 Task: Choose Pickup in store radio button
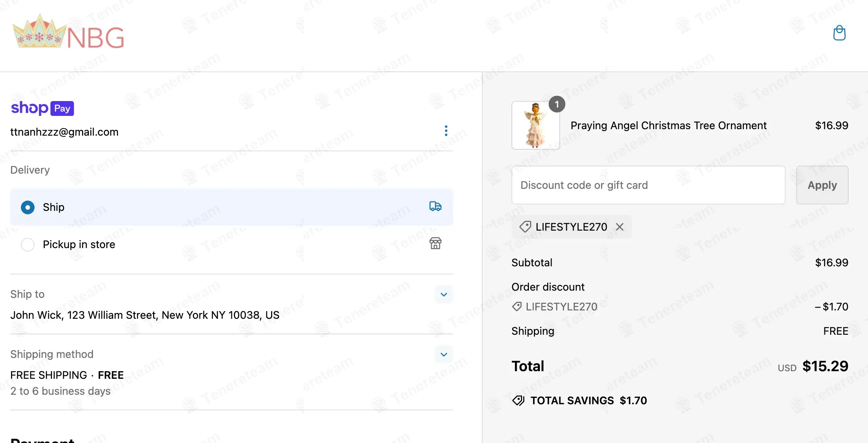tap(28, 245)
